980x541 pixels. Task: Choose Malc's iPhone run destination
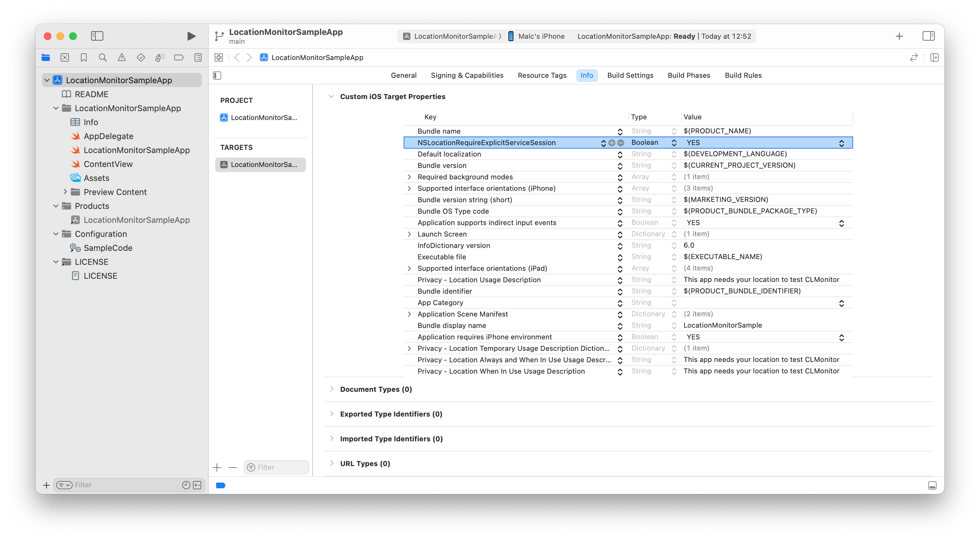(x=537, y=36)
